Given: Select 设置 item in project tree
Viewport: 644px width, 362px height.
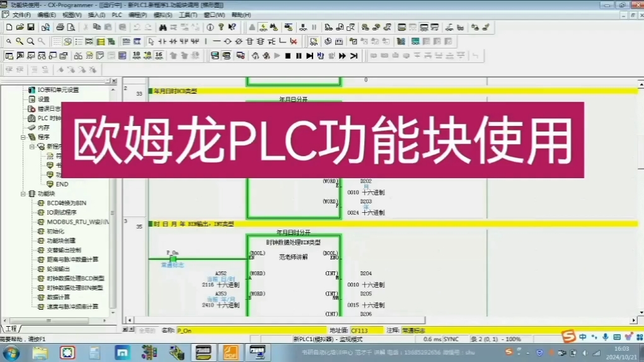Looking at the screenshot, I should tap(43, 99).
